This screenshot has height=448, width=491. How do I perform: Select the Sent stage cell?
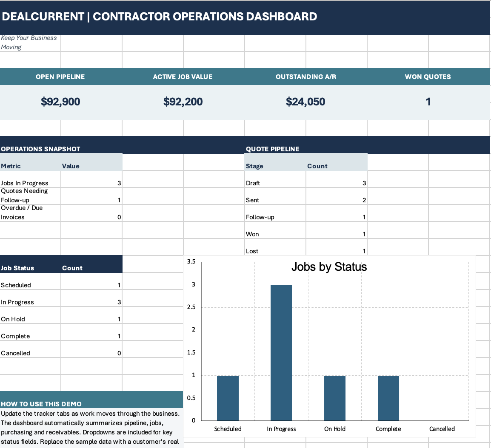275,196
